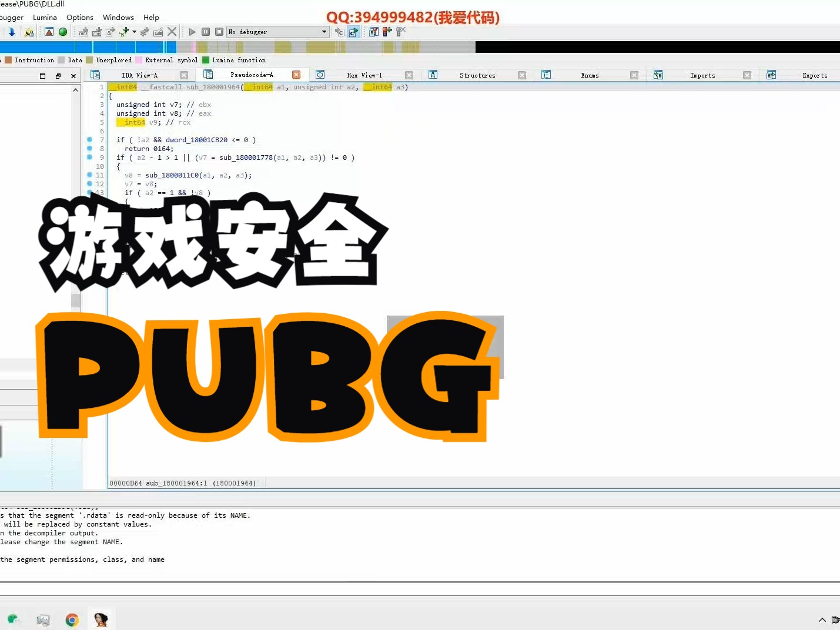Click the 's' string-with-plus toolbar icon

pyautogui.click(x=124, y=32)
